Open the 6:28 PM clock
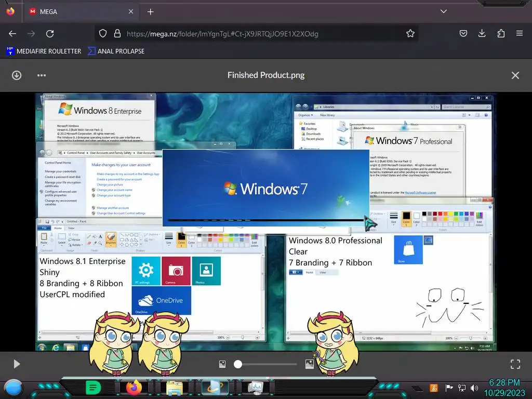 pyautogui.click(x=504, y=388)
